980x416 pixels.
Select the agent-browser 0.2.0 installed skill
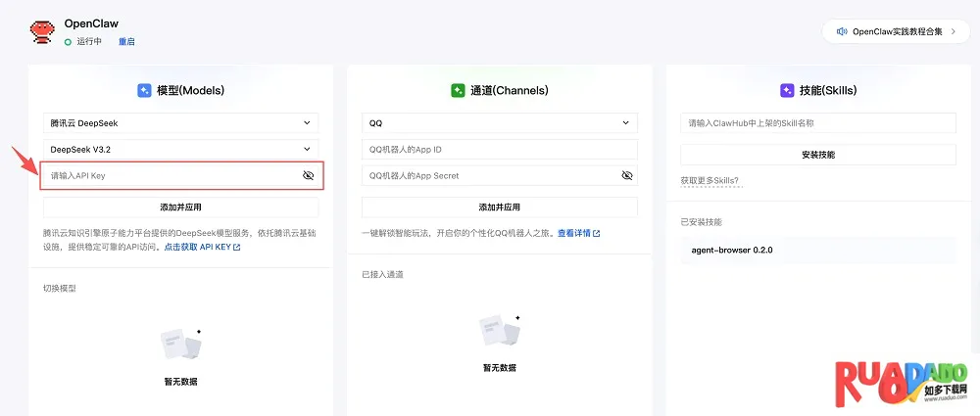[x=818, y=250]
